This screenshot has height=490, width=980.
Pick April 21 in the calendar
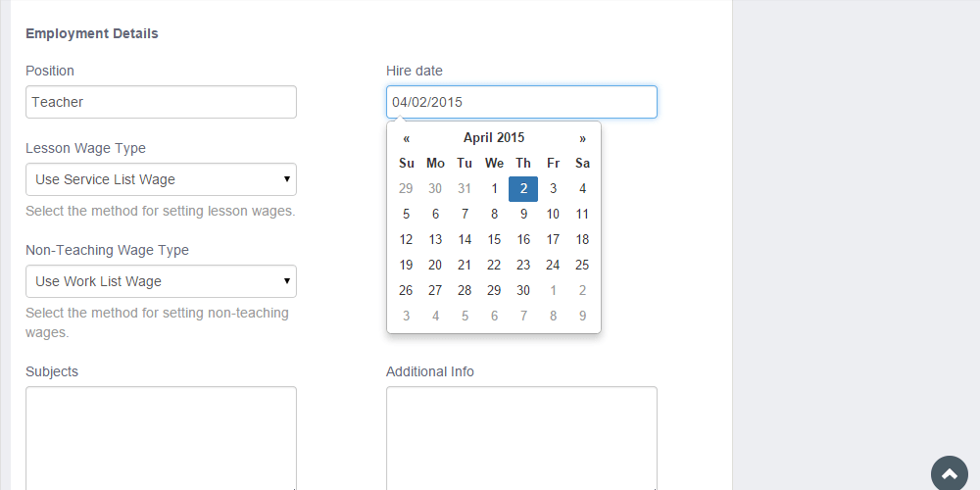point(465,266)
